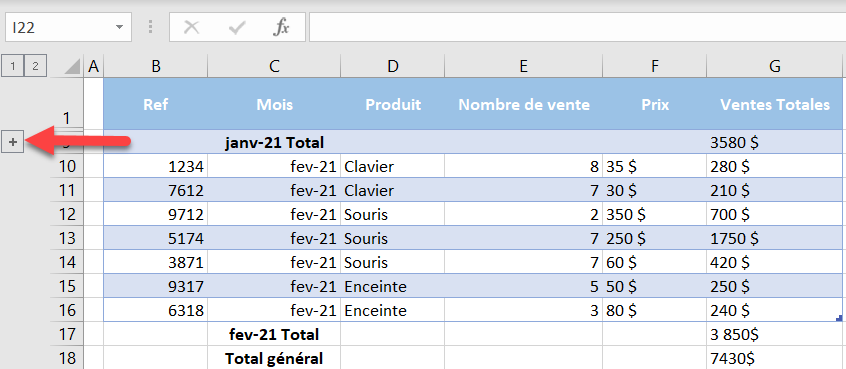Select the janv-21 Total cell
The image size is (846, 369).
274,142
